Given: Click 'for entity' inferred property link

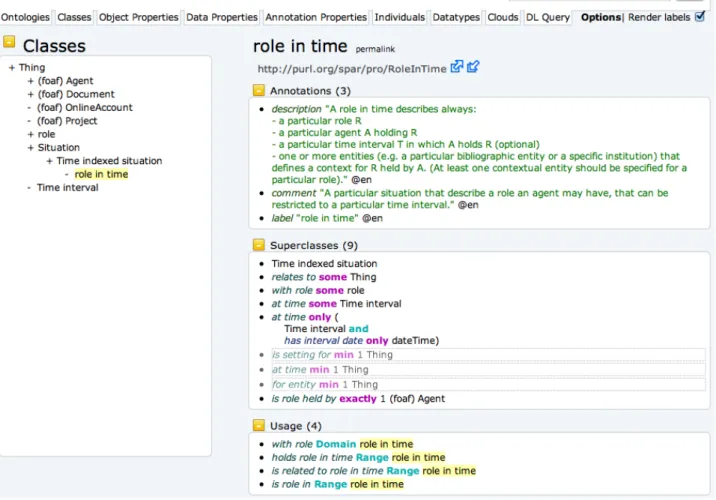Looking at the screenshot, I should 294,384.
